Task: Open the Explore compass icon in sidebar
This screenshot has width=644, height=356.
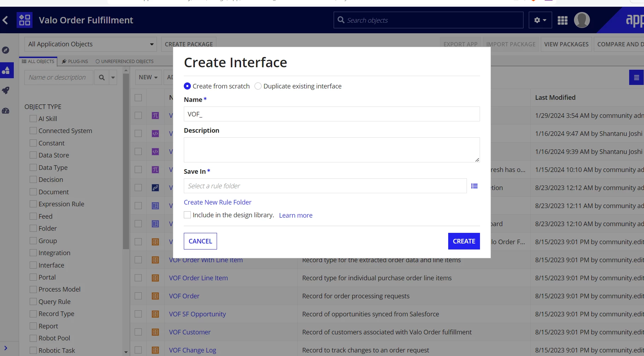Action: pos(6,50)
